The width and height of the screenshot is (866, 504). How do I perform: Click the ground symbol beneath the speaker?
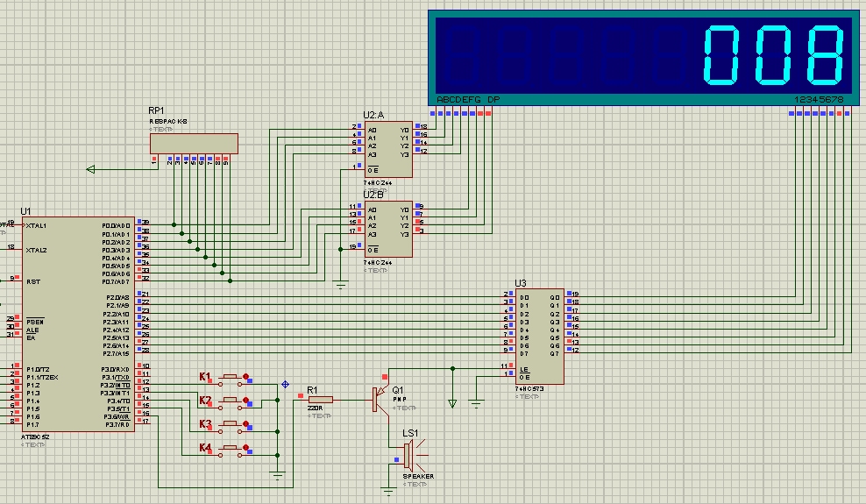coord(389,489)
